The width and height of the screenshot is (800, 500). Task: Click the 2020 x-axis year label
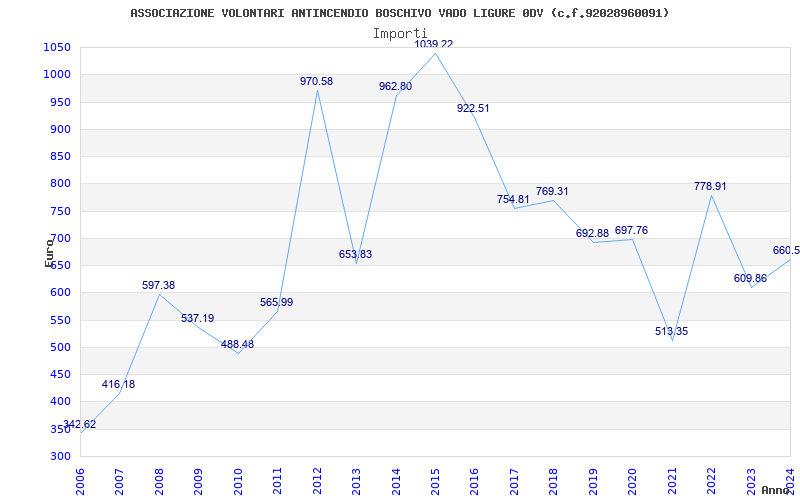633,481
